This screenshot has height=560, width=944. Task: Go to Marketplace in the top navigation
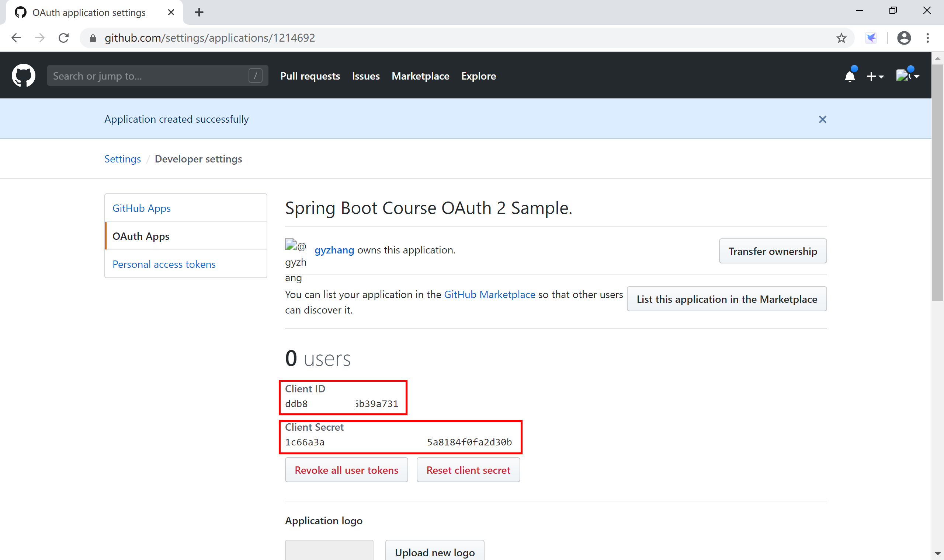tap(420, 76)
